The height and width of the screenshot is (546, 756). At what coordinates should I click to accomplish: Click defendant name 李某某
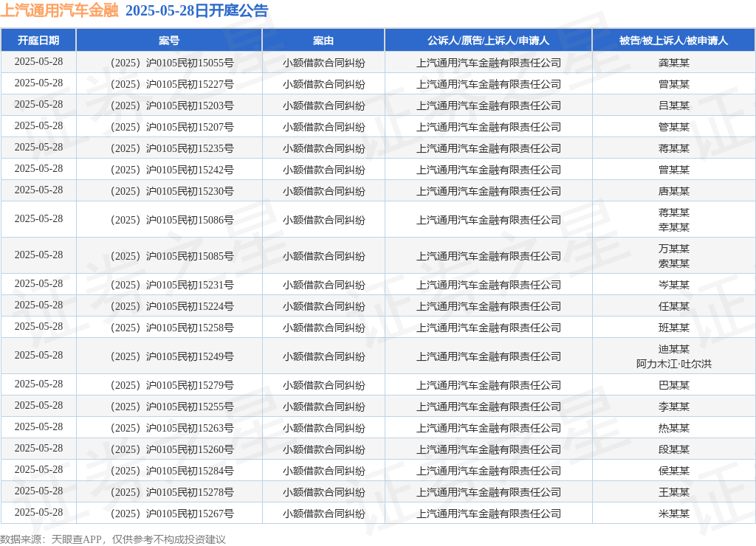673,407
